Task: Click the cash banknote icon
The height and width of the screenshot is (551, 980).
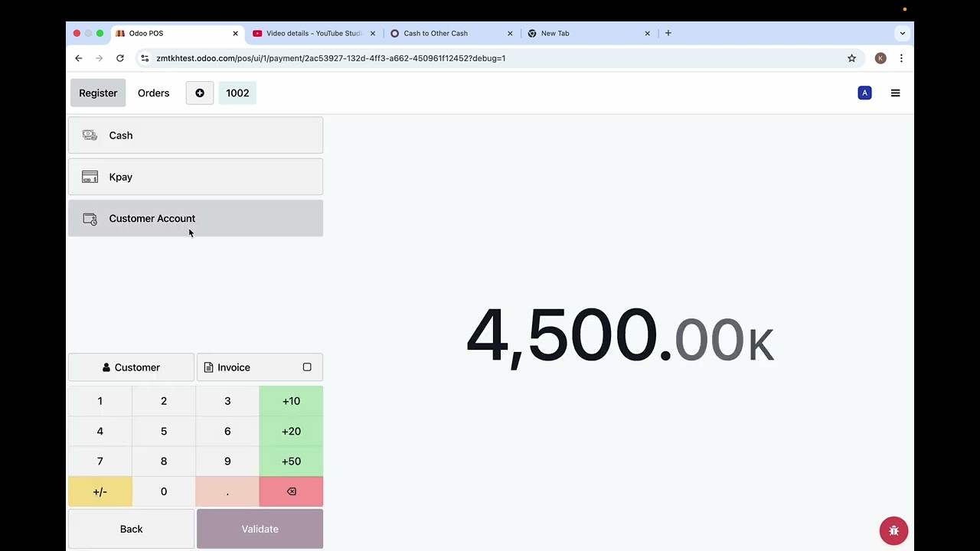Action: click(x=90, y=135)
